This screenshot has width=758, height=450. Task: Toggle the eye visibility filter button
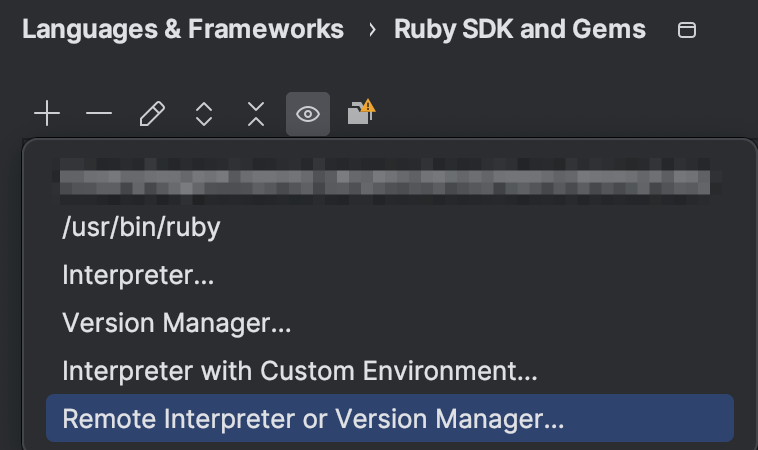[308, 114]
